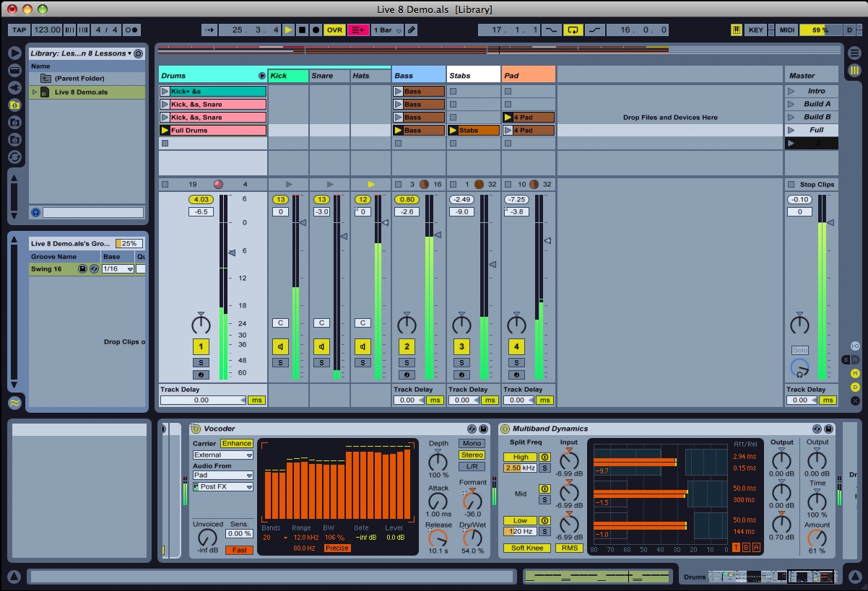This screenshot has width=868, height=591.
Task: Save Multiband Dynamics preset with disk icon
Action: tap(829, 429)
